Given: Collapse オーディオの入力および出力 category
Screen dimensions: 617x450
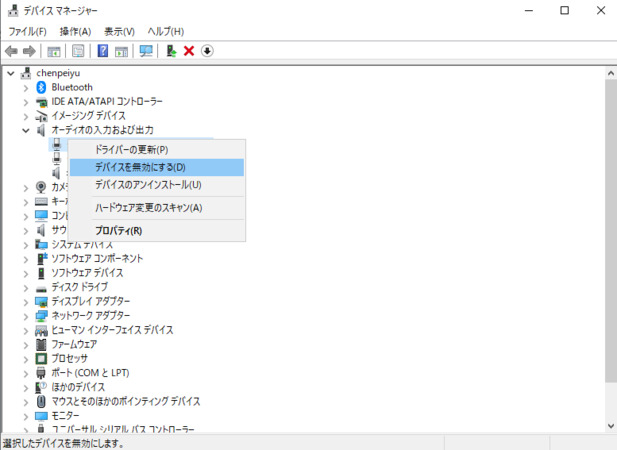Looking at the screenshot, I should 26,130.
